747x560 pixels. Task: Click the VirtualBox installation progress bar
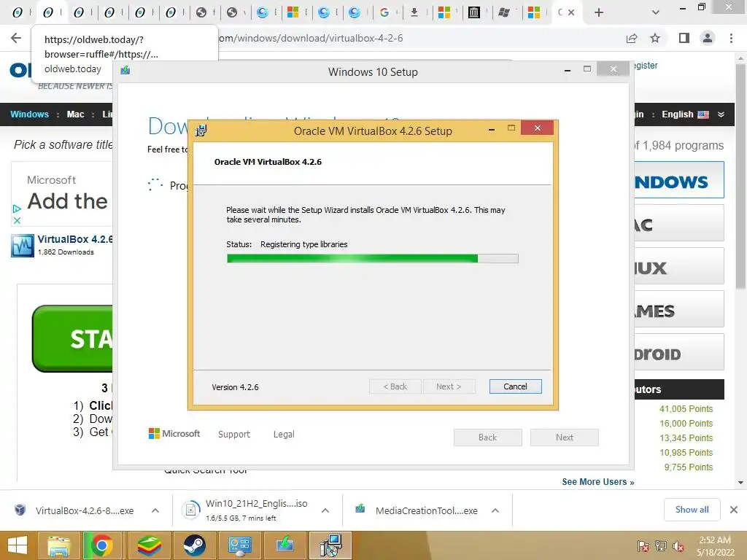point(372,259)
